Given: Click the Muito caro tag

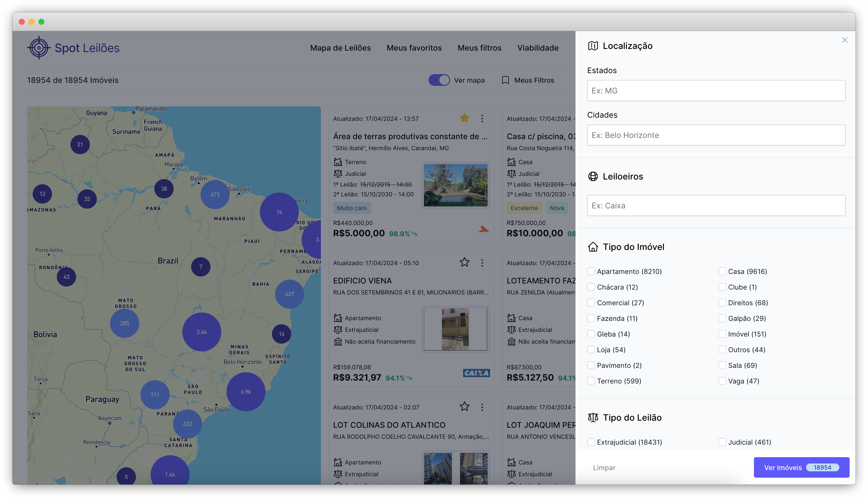Looking at the screenshot, I should click(x=352, y=208).
